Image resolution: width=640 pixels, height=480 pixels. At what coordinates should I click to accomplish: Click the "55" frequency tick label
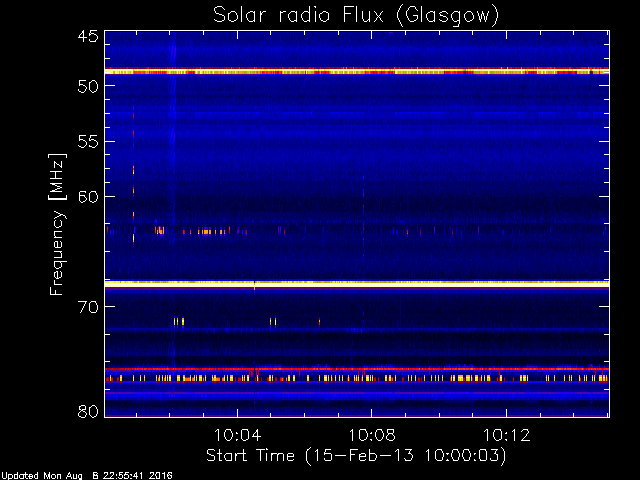coord(88,142)
